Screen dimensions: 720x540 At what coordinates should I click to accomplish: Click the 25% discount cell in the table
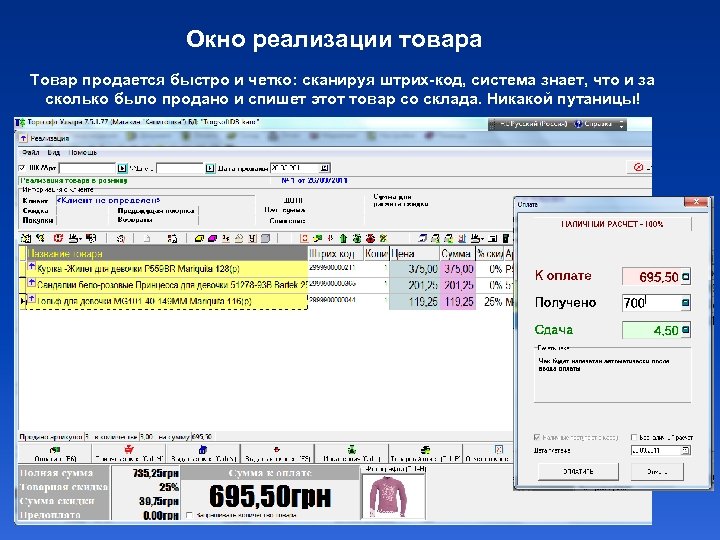[490, 302]
